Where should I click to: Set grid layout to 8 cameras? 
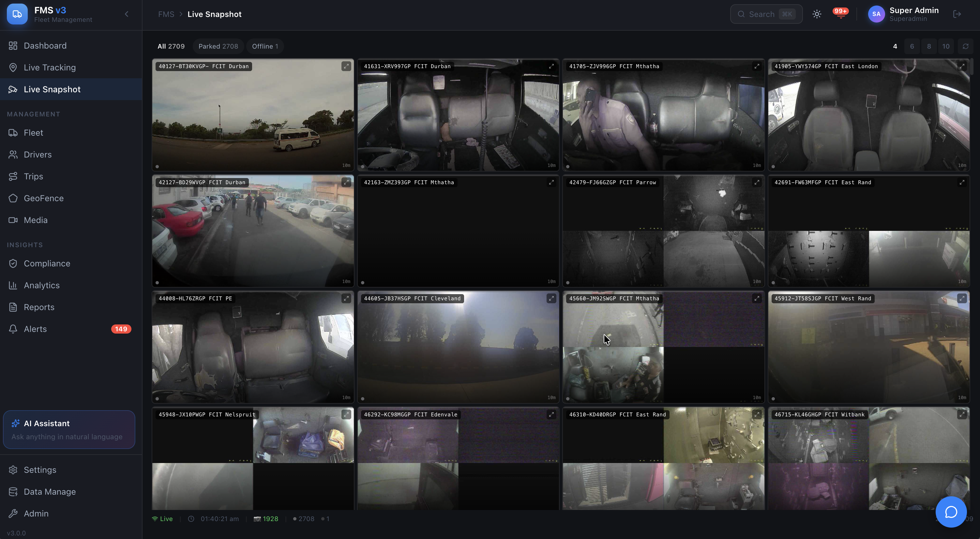click(x=929, y=46)
